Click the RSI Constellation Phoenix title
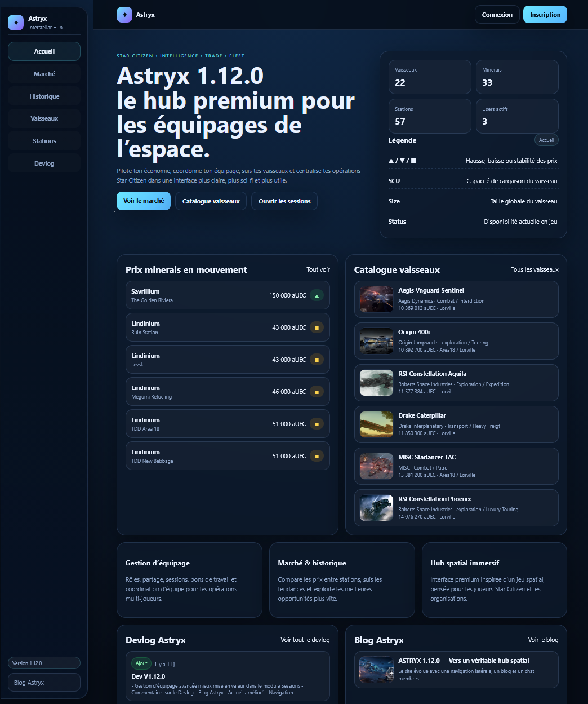 (x=434, y=499)
